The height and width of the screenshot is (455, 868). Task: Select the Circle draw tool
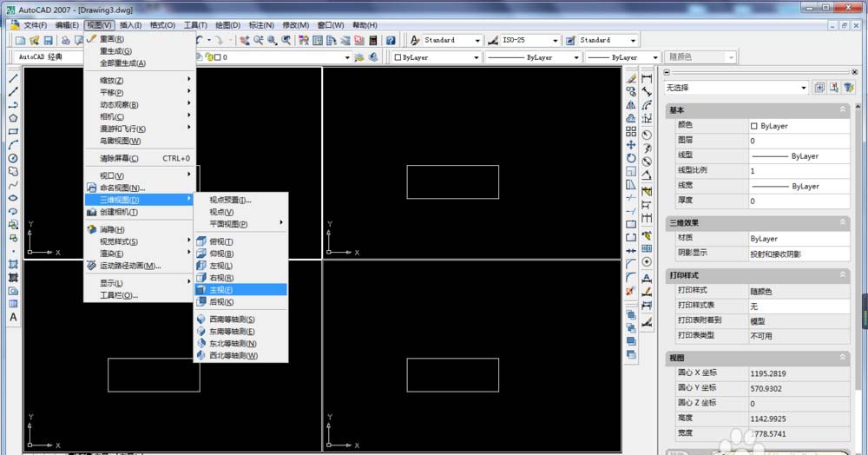[13, 158]
